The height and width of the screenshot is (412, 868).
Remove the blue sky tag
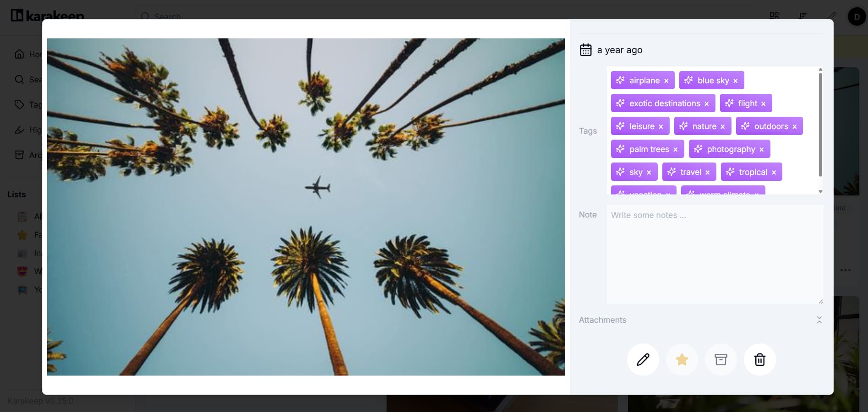click(x=735, y=81)
